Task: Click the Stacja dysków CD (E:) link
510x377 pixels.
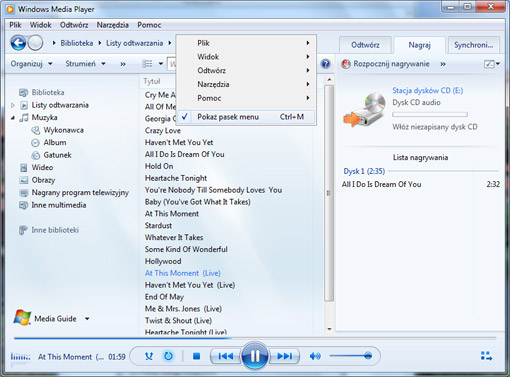Action: point(427,90)
